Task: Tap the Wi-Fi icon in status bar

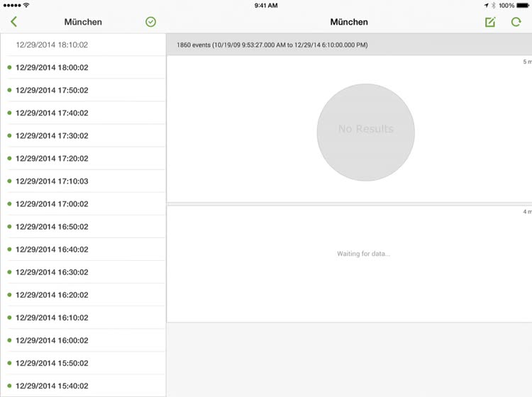Action: (x=26, y=6)
